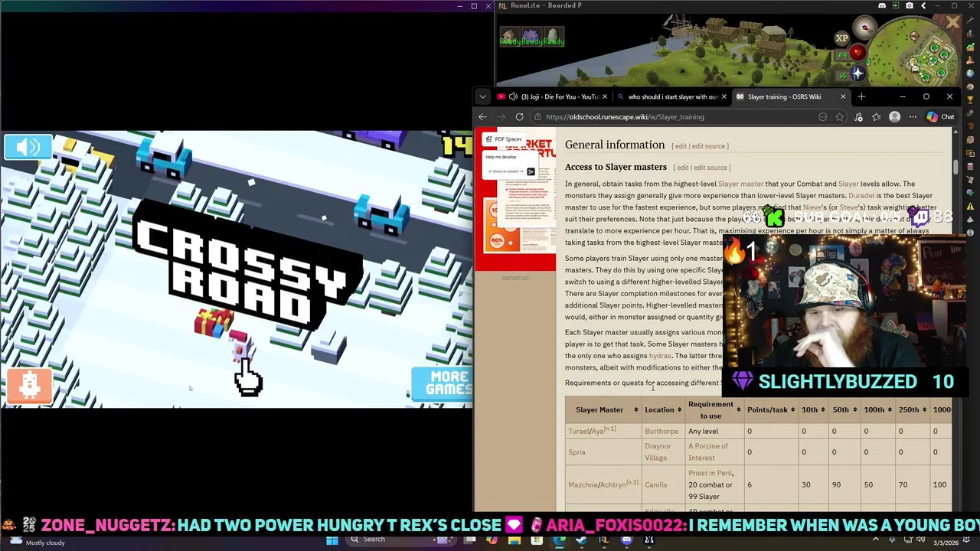The width and height of the screenshot is (980, 551).
Task: Open Copilot Chat in browser
Action: (940, 117)
